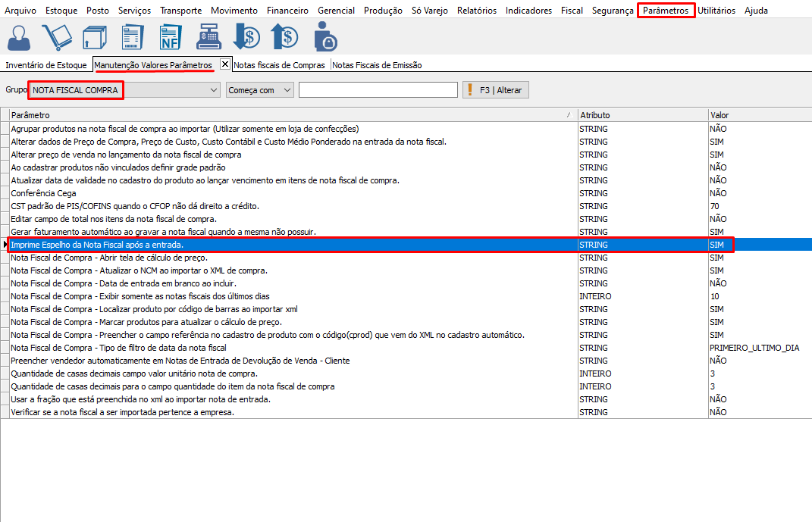
Task: Open the 'Começa com' filter dropdown
Action: click(287, 90)
